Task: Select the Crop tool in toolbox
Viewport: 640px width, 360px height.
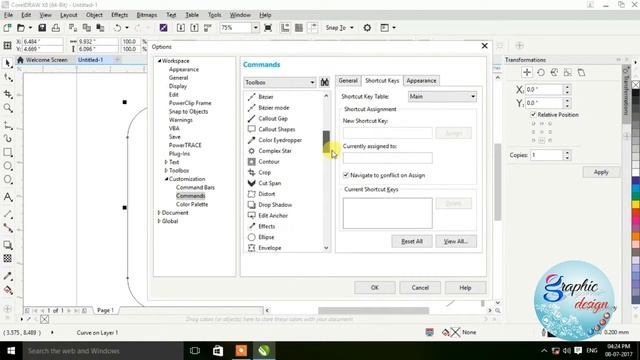Action: [x=7, y=94]
